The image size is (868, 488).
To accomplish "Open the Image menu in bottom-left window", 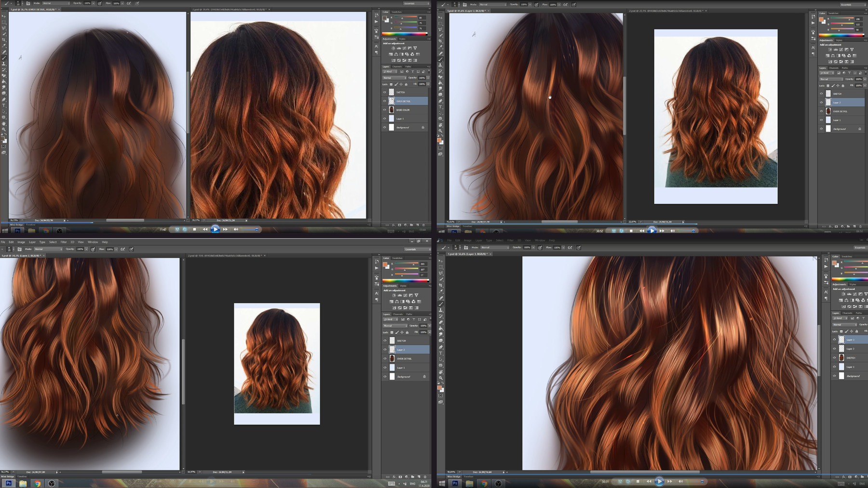I will (21, 242).
